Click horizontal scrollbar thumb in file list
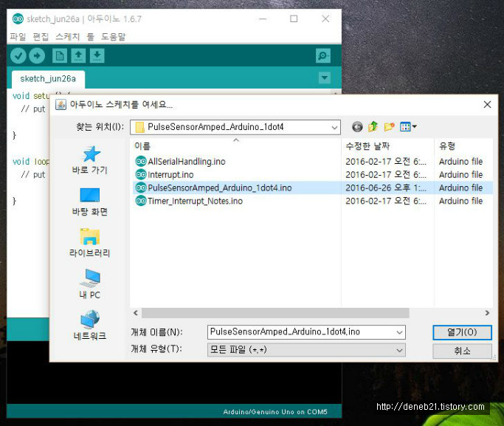This screenshot has width=504, height=426. point(275,313)
